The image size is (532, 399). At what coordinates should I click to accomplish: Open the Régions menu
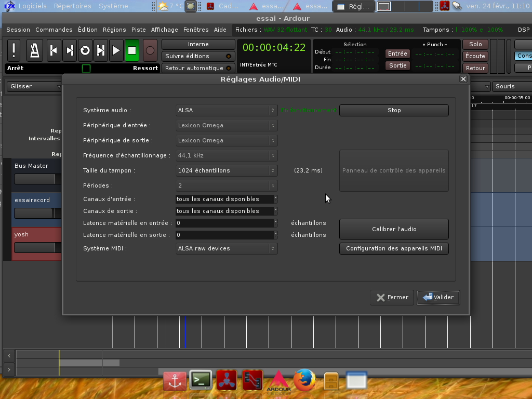point(114,30)
